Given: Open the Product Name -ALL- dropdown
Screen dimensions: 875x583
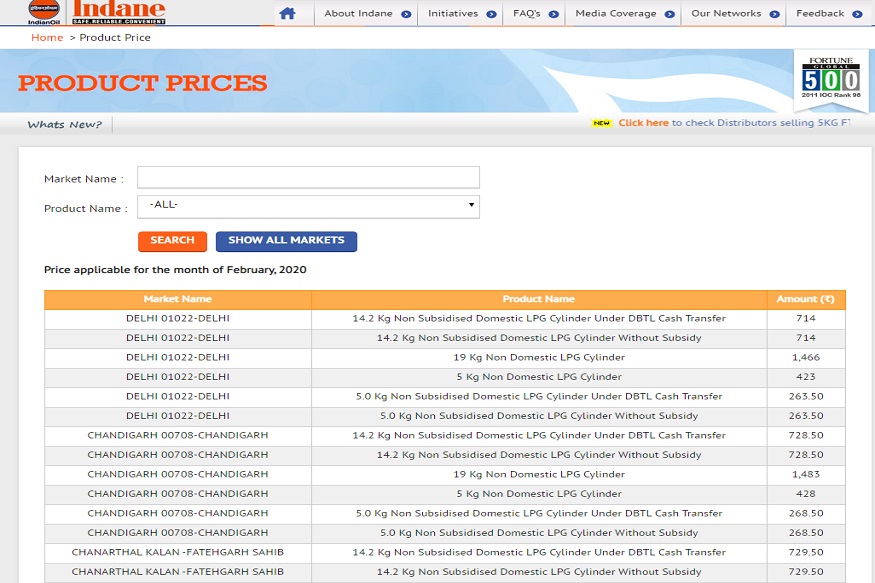Looking at the screenshot, I should (308, 206).
